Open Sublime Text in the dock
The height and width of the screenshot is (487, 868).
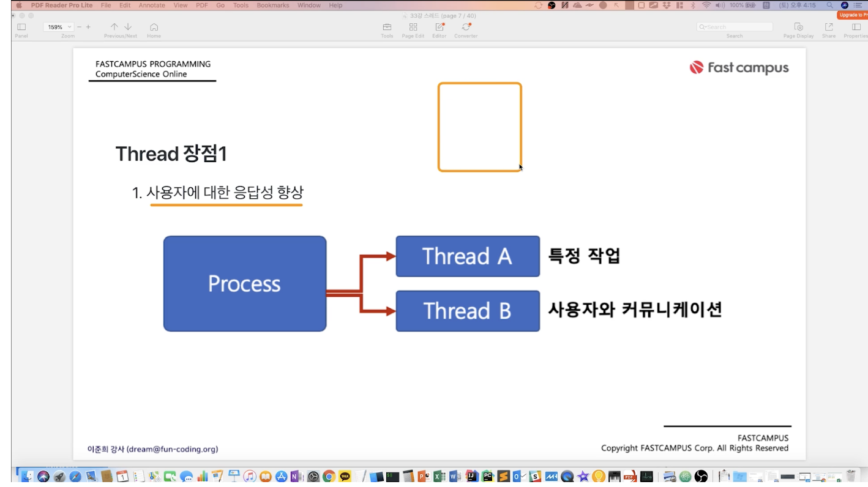coord(504,477)
